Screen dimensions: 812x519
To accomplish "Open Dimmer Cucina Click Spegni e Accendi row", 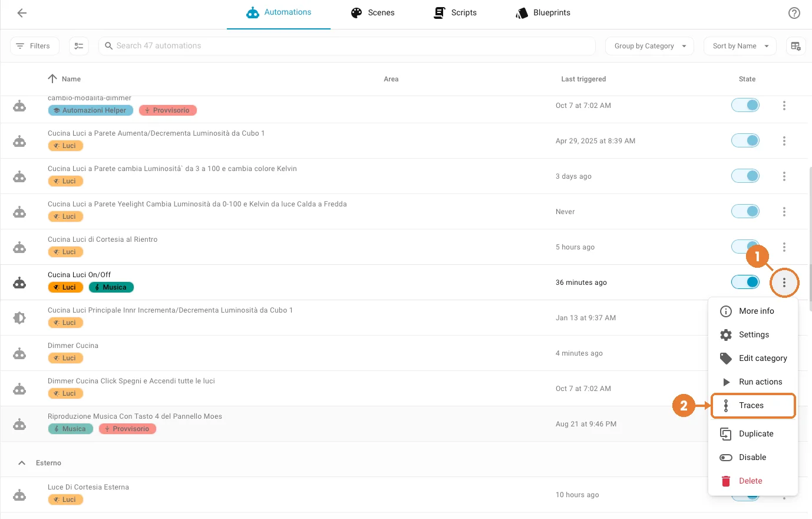I will [354, 389].
